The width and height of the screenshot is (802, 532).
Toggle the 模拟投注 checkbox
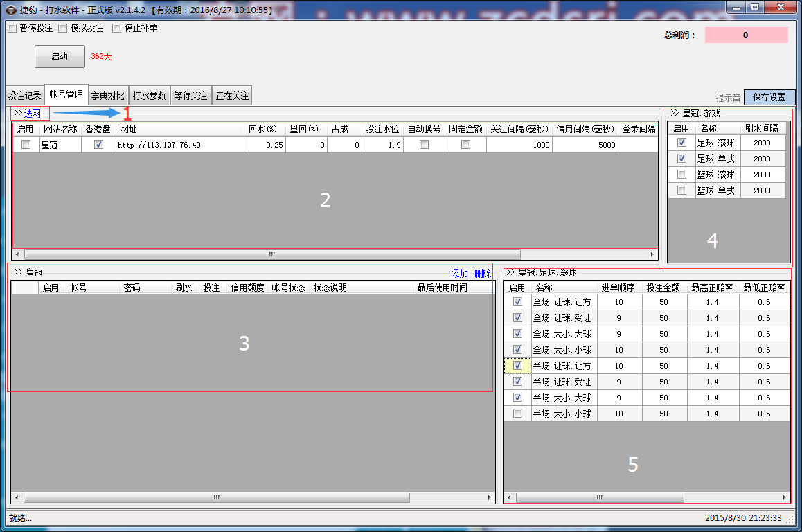[x=63, y=28]
